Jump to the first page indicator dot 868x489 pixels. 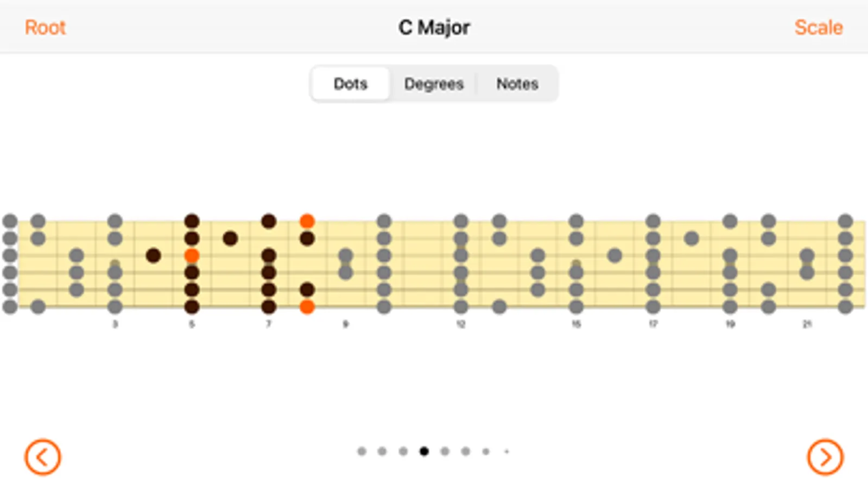tap(362, 451)
